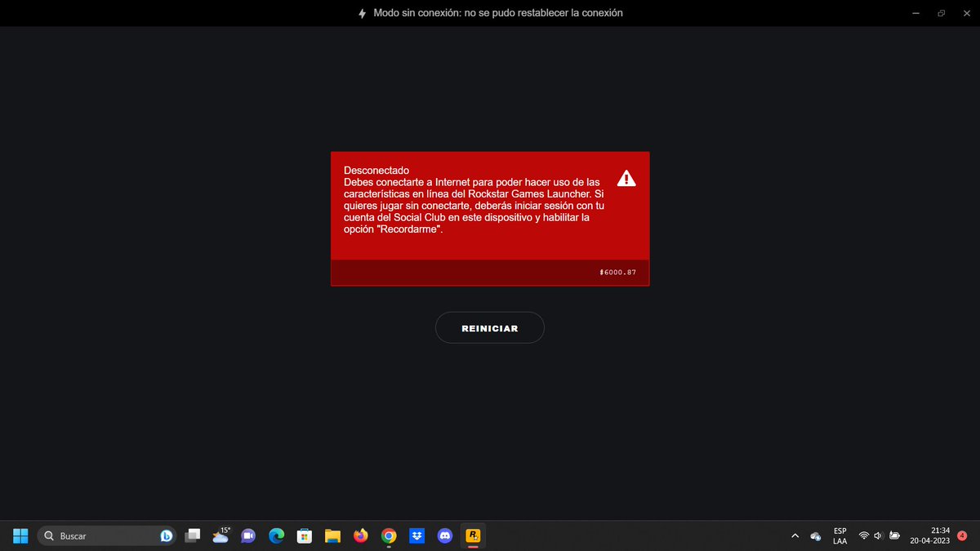This screenshot has width=980, height=551.
Task: Click the REINICIAR button
Action: [x=489, y=327]
